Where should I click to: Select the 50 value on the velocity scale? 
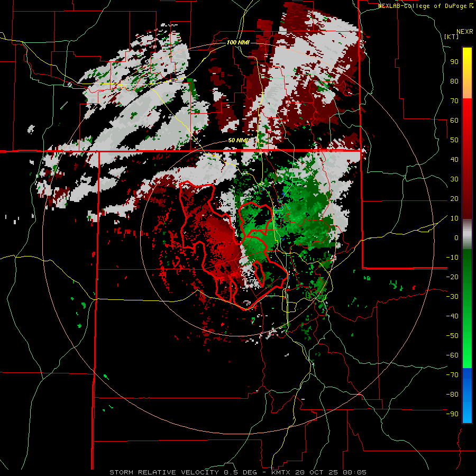[454, 140]
